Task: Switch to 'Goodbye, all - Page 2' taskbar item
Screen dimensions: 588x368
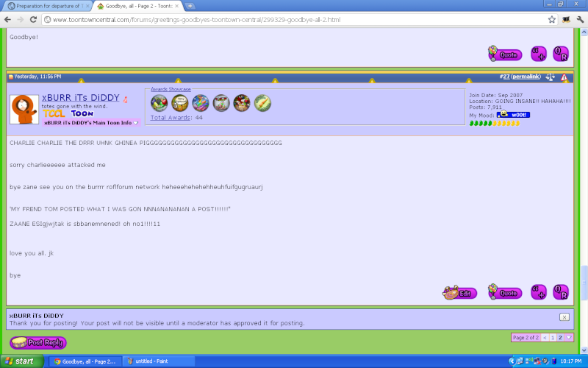Action: point(85,361)
